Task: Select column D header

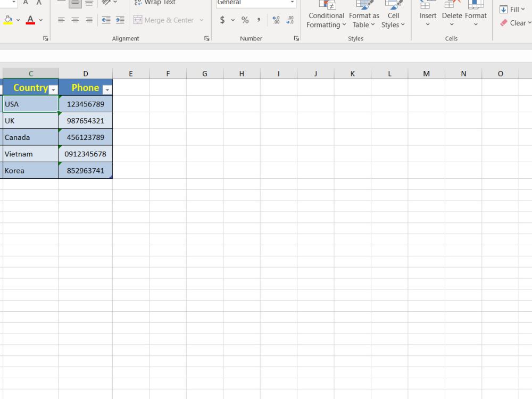Action: (x=86, y=73)
